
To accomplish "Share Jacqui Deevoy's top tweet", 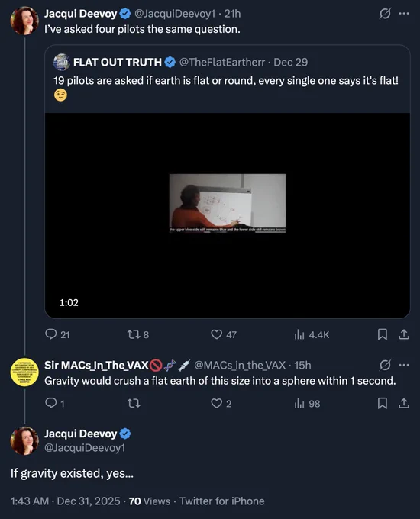I will coord(403,334).
